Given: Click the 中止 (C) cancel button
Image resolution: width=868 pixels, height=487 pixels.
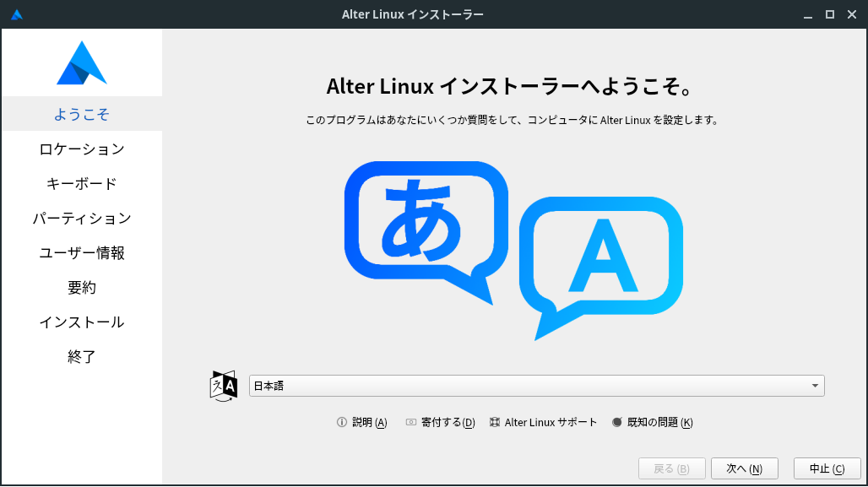Looking at the screenshot, I should pyautogui.click(x=827, y=468).
